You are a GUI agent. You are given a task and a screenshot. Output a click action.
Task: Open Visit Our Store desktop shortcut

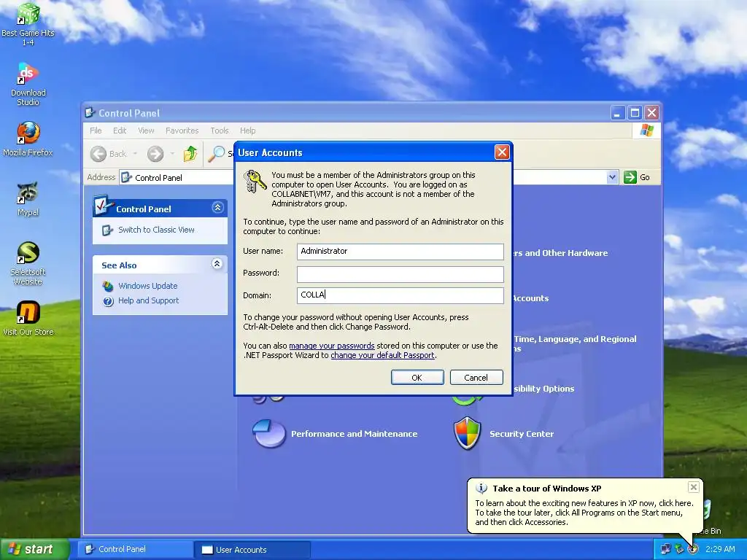pos(28,319)
